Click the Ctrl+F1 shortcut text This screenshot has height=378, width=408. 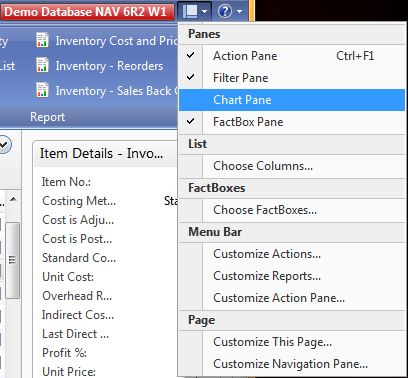point(355,56)
